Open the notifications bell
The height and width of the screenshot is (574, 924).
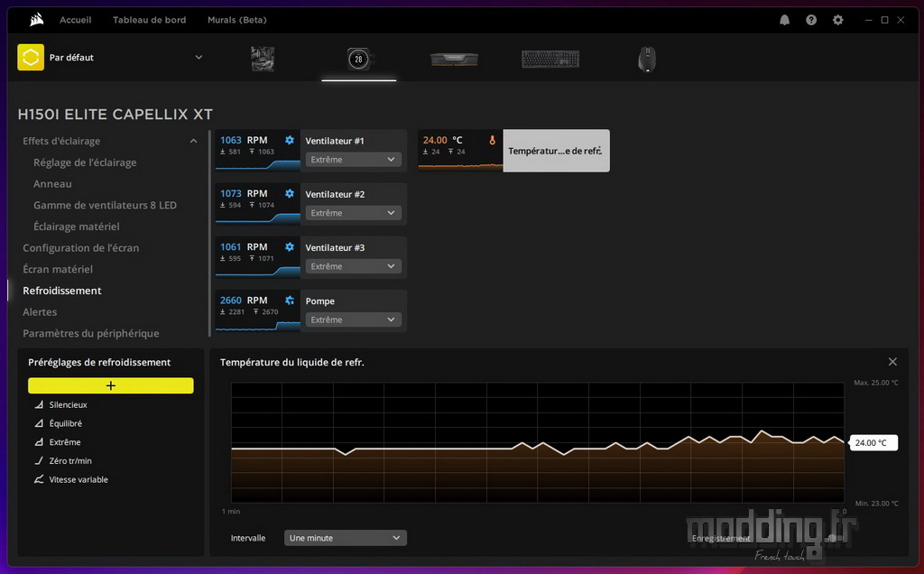784,20
